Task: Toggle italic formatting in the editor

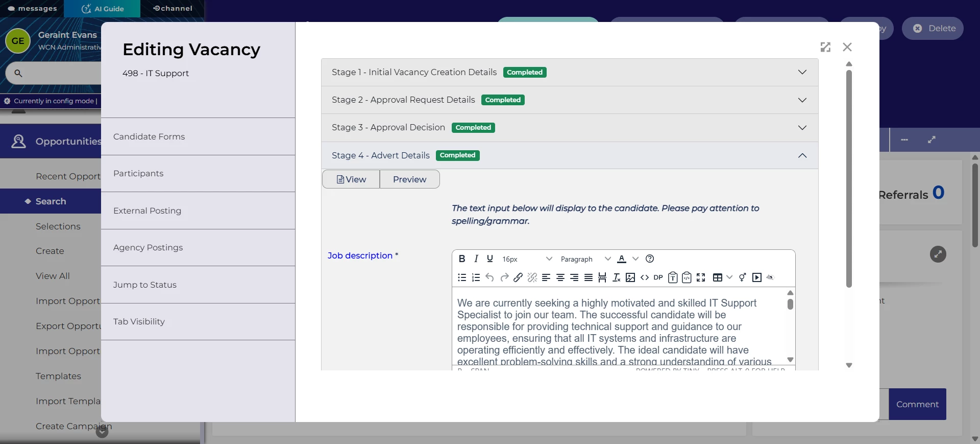Action: point(476,259)
